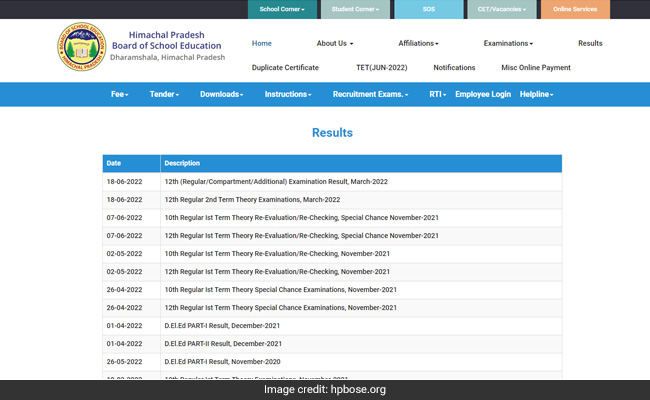
Task: Open 12th Regular/Compartment/Additional Examination Result link
Action: (276, 182)
